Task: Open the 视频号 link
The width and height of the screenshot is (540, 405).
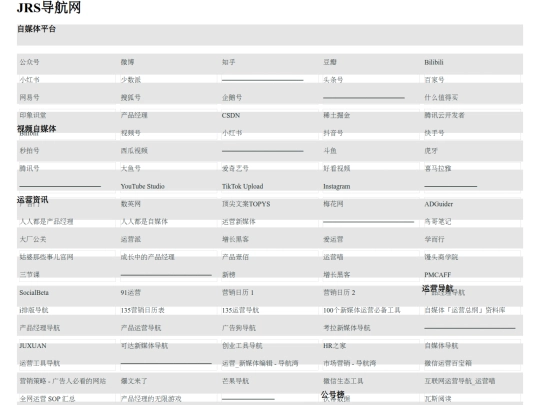Action: [x=131, y=133]
